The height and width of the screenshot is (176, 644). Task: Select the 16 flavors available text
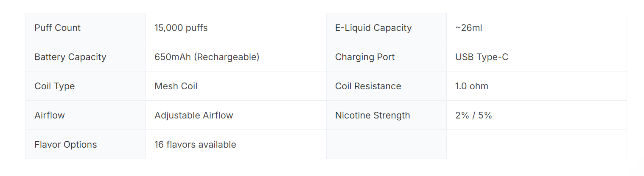(195, 144)
